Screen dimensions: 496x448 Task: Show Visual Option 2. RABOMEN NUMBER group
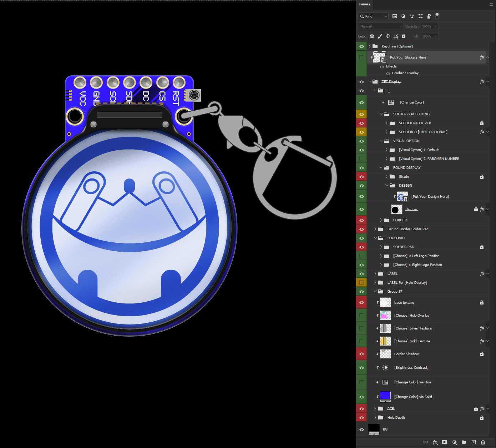click(x=361, y=159)
